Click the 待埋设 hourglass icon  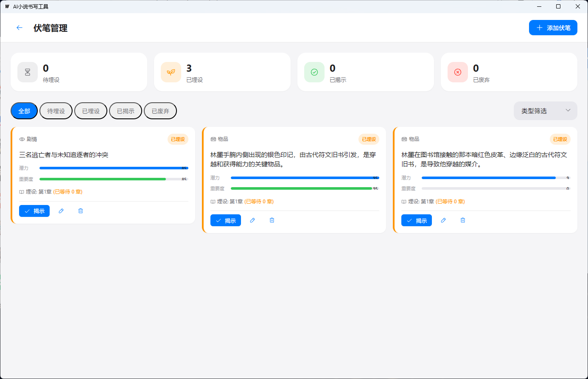(28, 72)
